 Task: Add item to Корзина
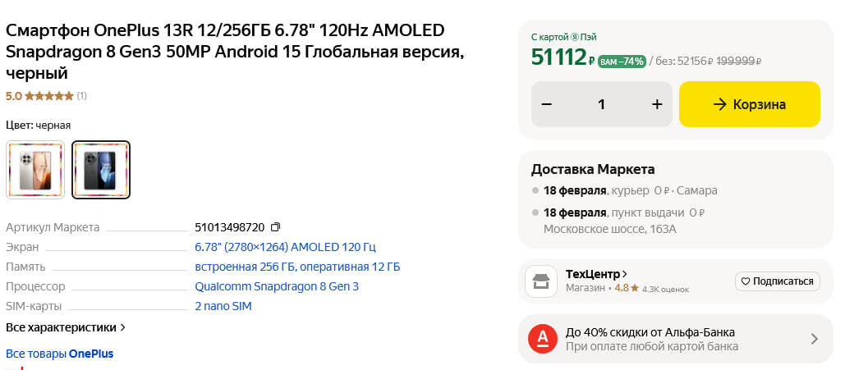point(749,104)
